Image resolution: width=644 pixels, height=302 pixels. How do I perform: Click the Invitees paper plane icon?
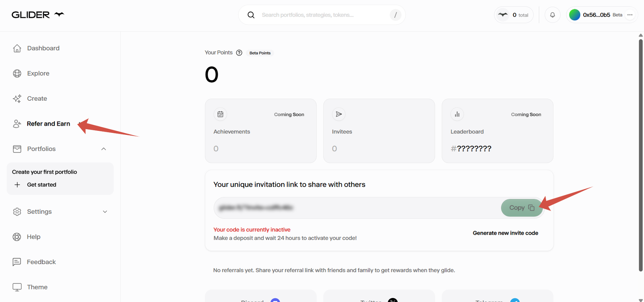click(x=339, y=114)
